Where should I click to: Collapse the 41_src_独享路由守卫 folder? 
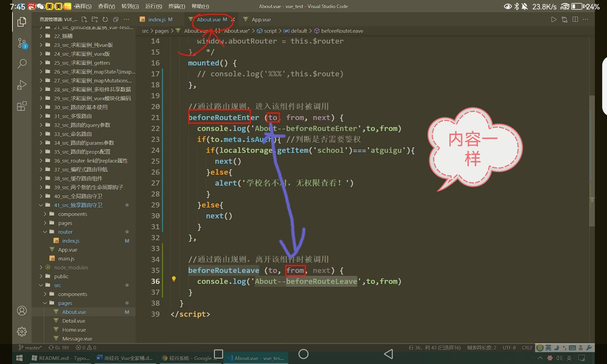point(78,205)
